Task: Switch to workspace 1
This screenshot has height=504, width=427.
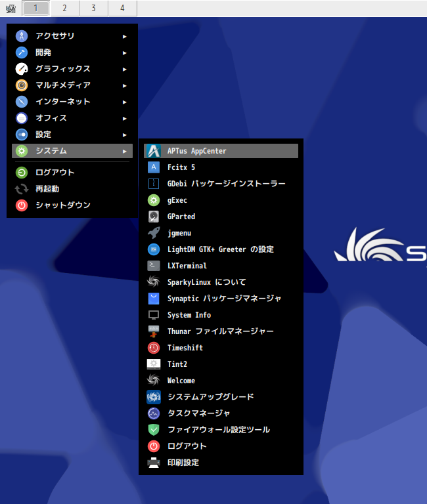Action: click(35, 8)
